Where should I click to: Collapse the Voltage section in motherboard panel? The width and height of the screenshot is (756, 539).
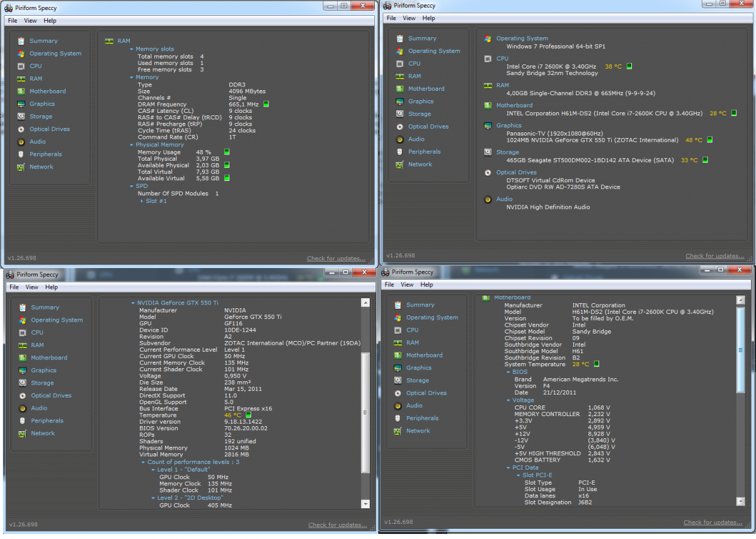click(508, 400)
